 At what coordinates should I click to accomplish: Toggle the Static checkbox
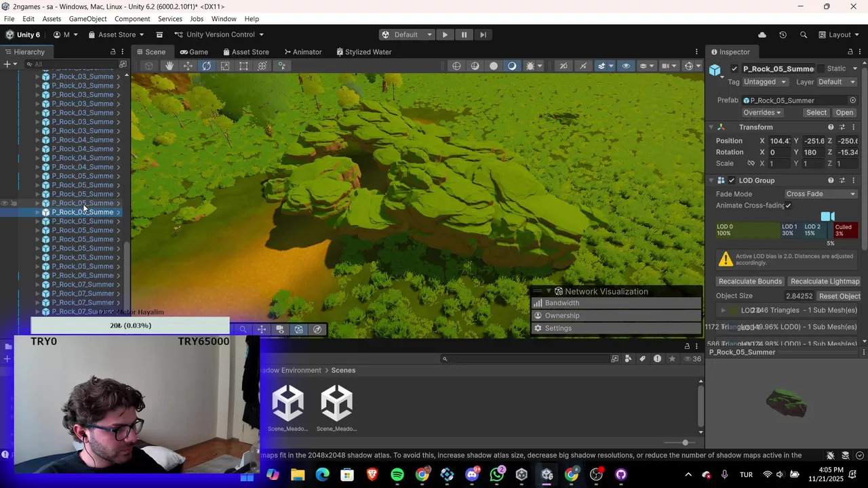[x=821, y=68]
